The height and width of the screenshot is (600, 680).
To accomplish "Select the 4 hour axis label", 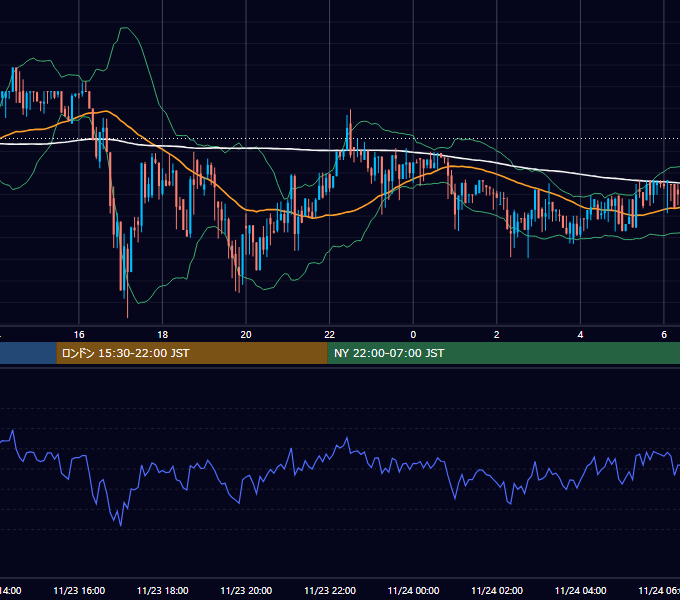I will click(x=580, y=335).
